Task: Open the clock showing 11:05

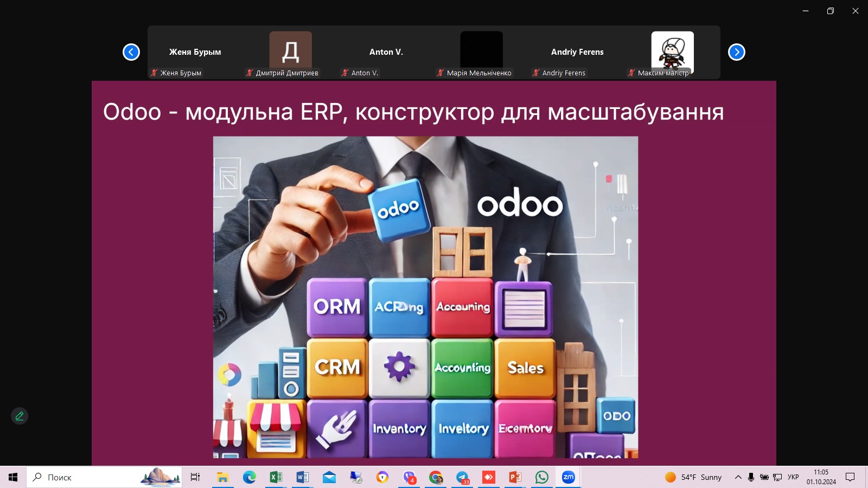Action: [x=821, y=477]
